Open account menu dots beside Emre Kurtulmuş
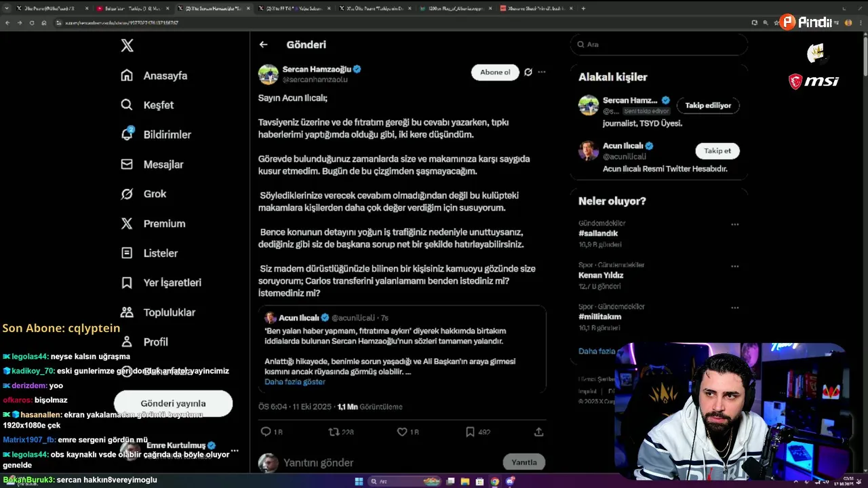This screenshot has width=868, height=488. coord(235,451)
